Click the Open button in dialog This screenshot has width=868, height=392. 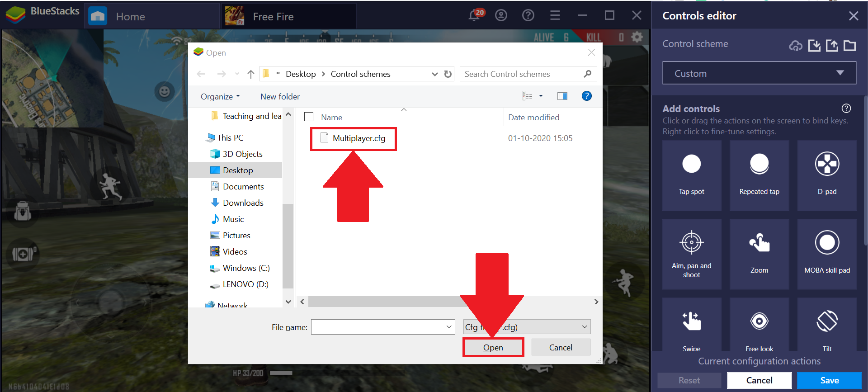click(x=493, y=347)
